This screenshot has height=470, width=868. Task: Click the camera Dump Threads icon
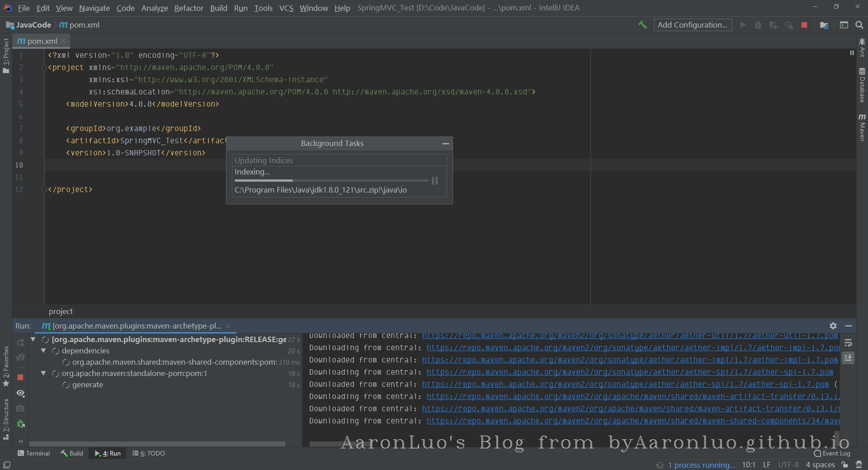click(20, 408)
